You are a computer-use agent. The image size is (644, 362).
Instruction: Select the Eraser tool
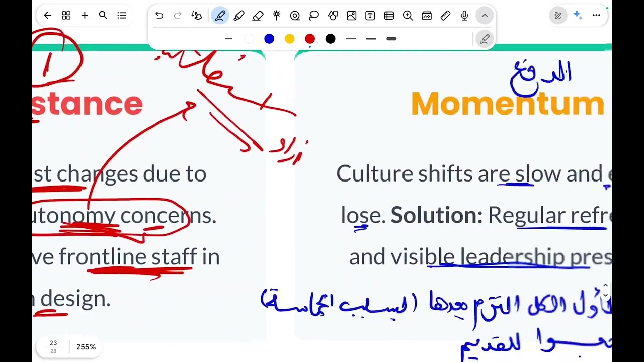258,16
